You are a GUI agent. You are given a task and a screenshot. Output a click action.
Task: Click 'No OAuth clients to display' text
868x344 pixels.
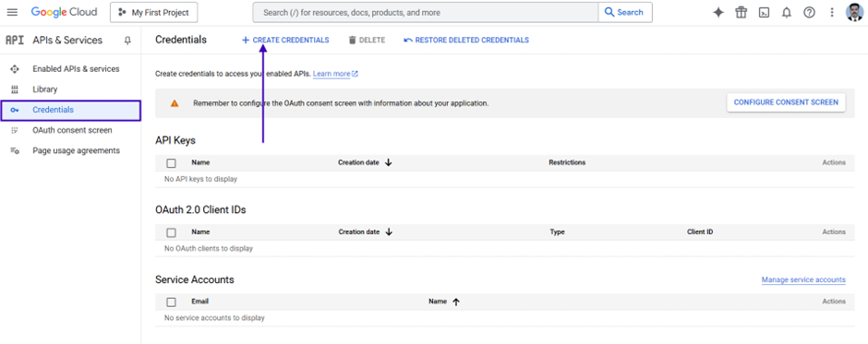[x=209, y=249]
